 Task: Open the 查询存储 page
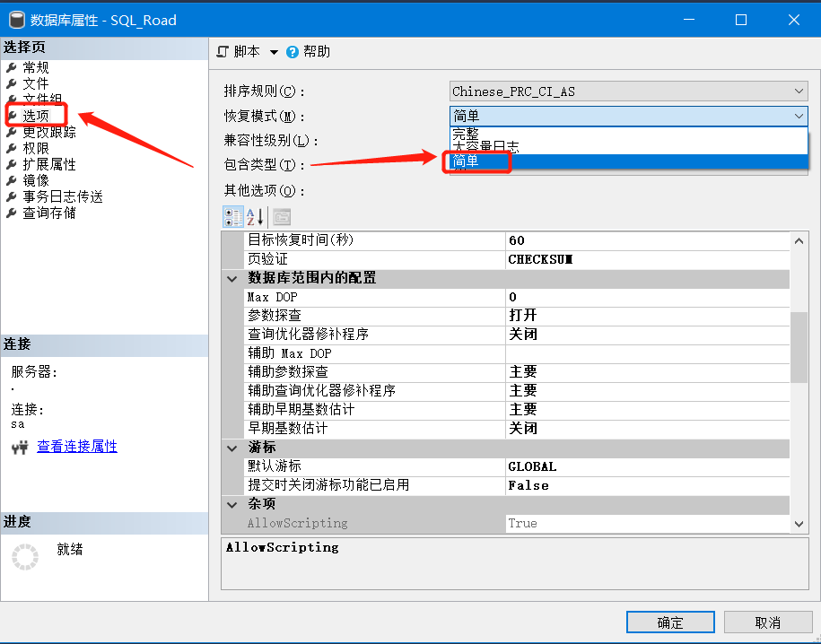point(49,213)
